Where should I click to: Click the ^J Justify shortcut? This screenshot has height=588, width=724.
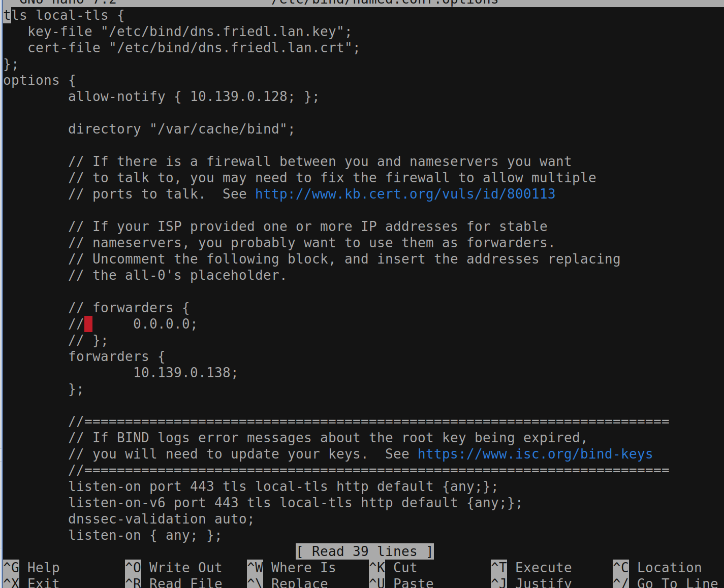(531, 583)
